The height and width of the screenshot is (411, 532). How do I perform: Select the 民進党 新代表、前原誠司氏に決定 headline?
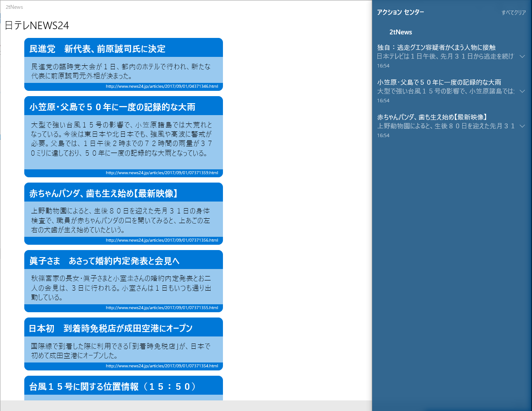point(98,49)
